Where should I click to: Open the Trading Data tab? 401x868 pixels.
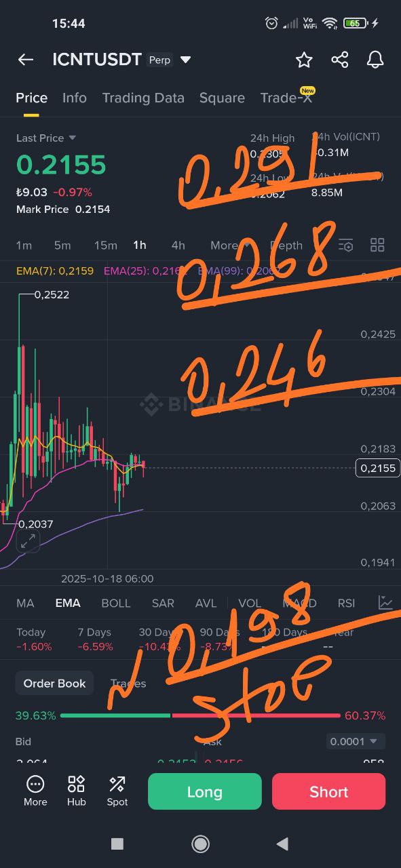pos(143,98)
